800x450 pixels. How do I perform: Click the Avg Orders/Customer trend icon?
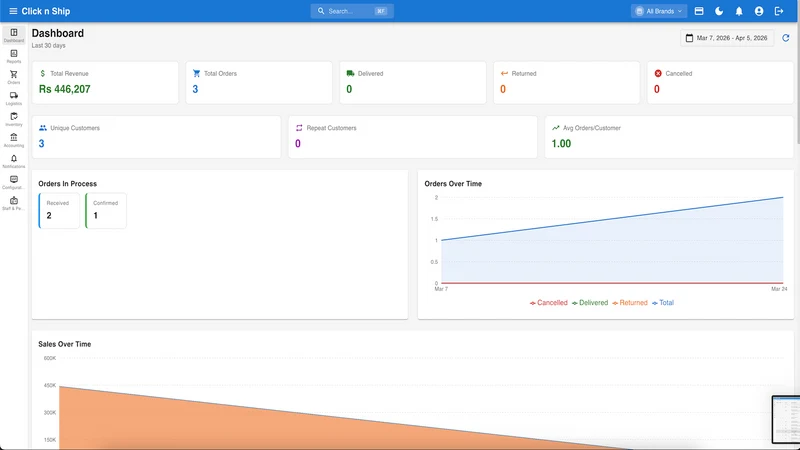[x=556, y=128]
